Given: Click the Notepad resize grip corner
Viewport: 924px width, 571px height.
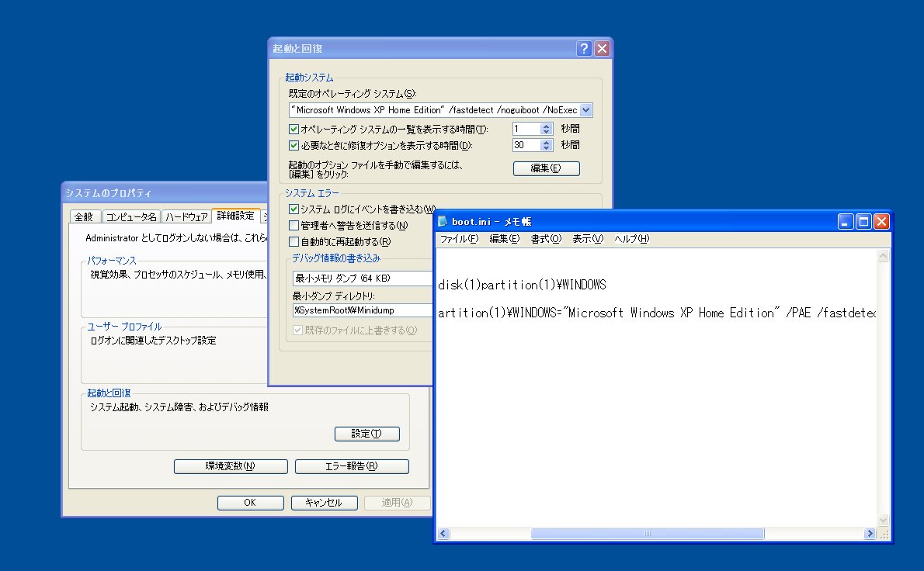Looking at the screenshot, I should (884, 534).
